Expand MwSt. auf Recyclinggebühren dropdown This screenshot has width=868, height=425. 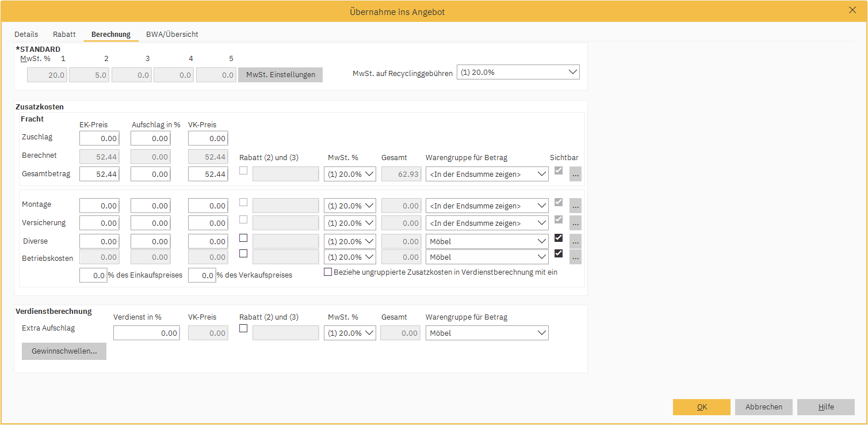click(x=518, y=73)
